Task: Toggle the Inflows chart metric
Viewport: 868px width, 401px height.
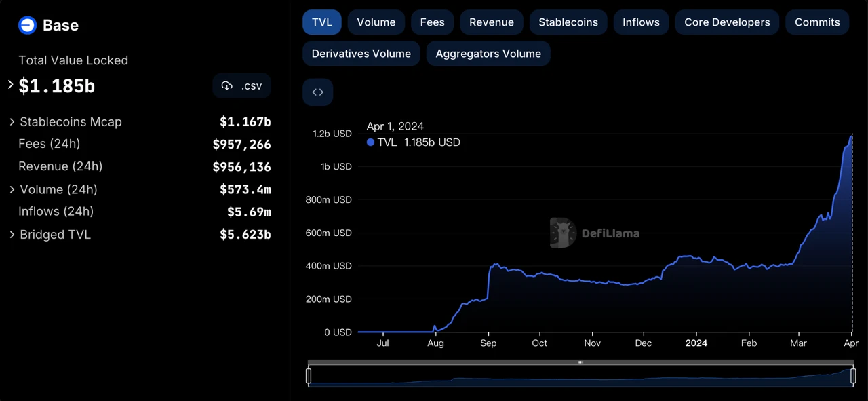Action: tap(641, 22)
